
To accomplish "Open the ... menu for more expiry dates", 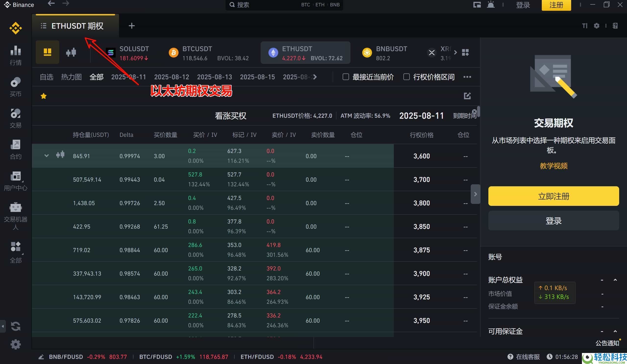I will coord(467,77).
